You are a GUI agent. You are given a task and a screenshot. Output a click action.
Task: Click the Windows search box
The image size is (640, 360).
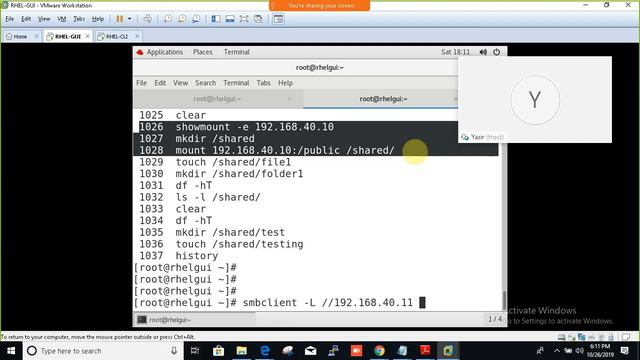(102, 351)
